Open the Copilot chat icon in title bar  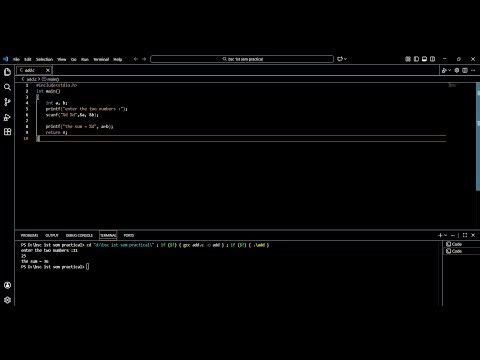click(340, 59)
